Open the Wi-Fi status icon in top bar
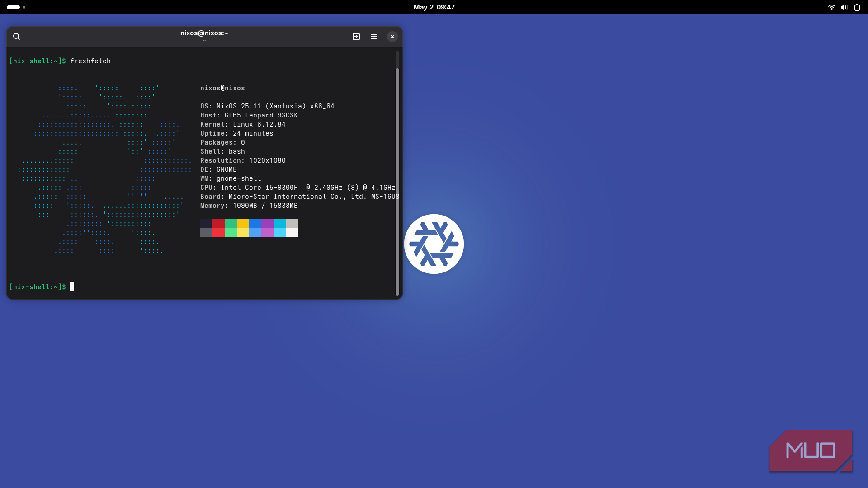Screen dimensions: 868x488 [x=831, y=7]
